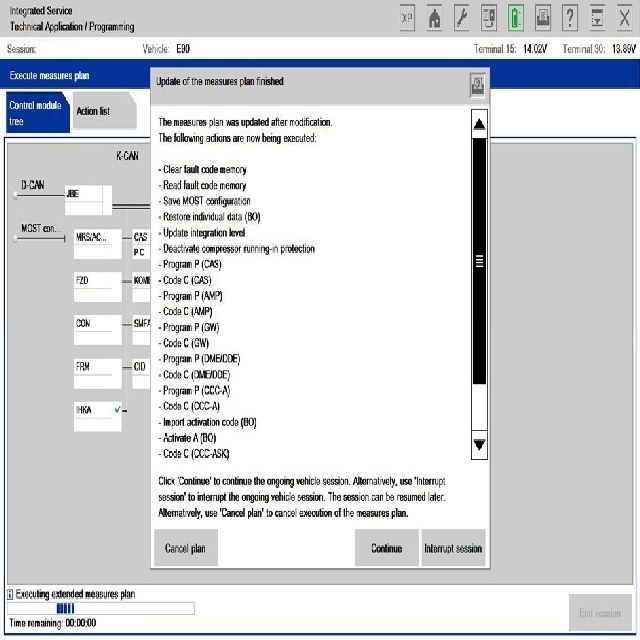Screen dimensions: 640x640
Task: Click the D-CAN bus label
Action: coord(33,185)
